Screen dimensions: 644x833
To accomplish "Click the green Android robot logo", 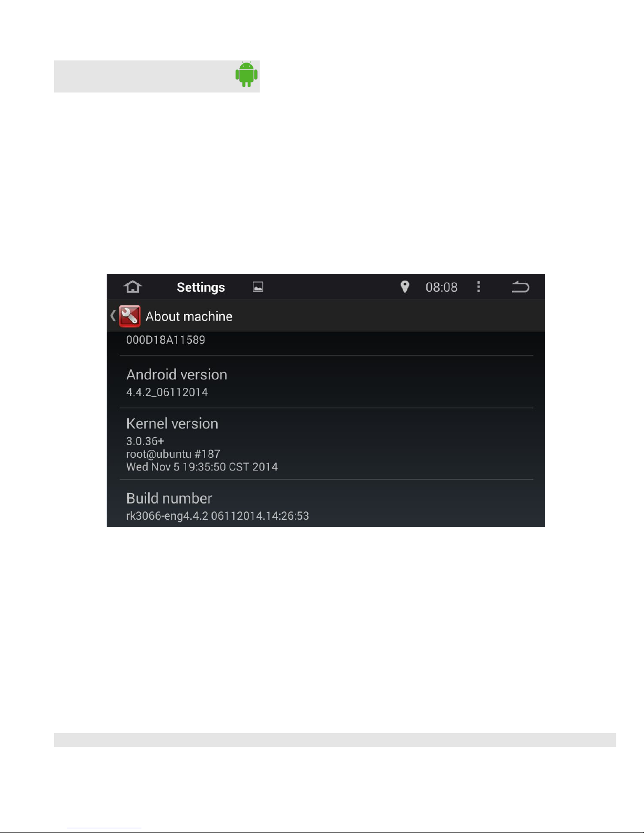I will (x=247, y=74).
